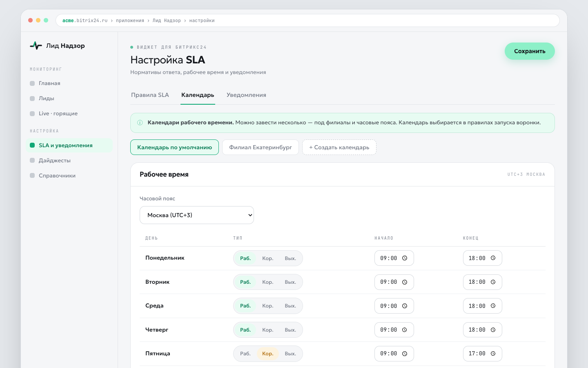Open clock picker for Понедельник start time
Image resolution: width=588 pixels, height=368 pixels.
(405, 258)
